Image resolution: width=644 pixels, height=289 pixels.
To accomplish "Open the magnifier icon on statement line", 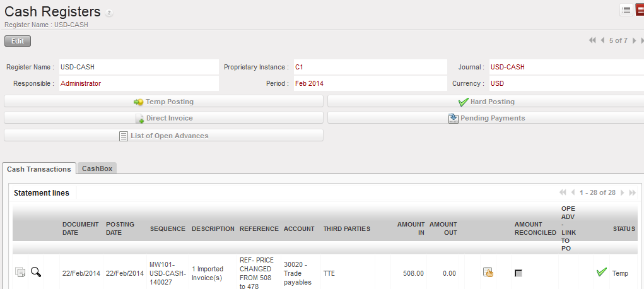I will click(36, 273).
